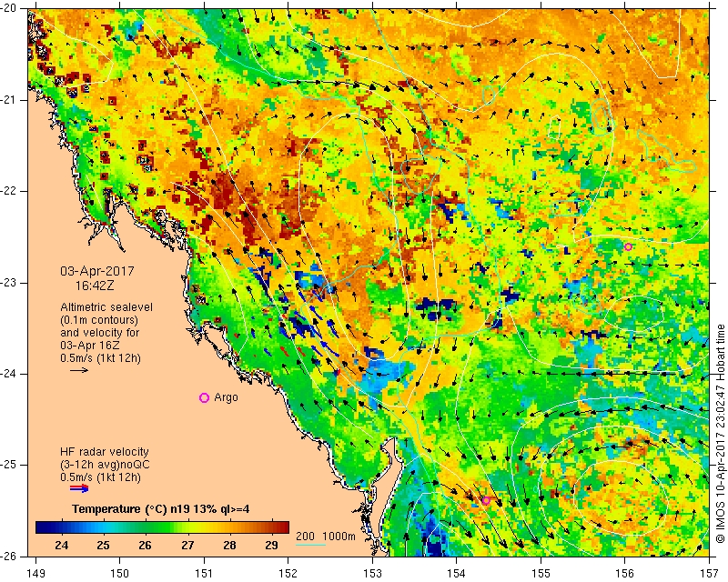Click the latitude axis label '-21'
The image size is (728, 582).
(x=9, y=100)
